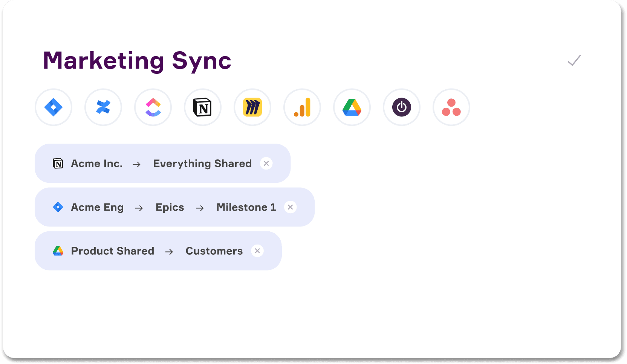Click the small Drive icon beside Product Shared
The width and height of the screenshot is (627, 364).
58,251
